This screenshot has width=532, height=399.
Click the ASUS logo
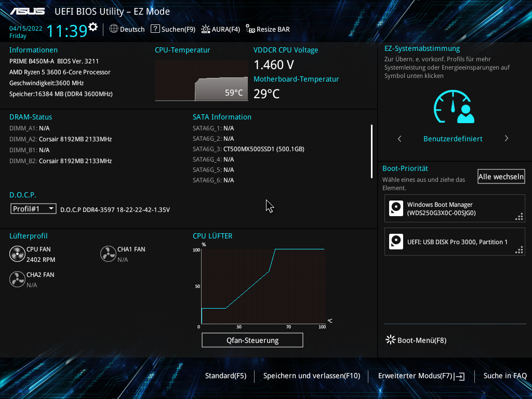click(x=27, y=11)
